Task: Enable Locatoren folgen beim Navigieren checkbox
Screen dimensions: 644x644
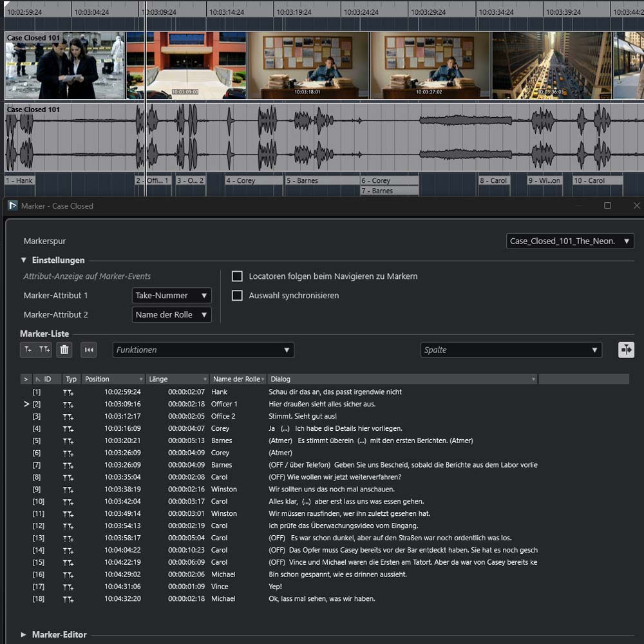Action: (237, 276)
